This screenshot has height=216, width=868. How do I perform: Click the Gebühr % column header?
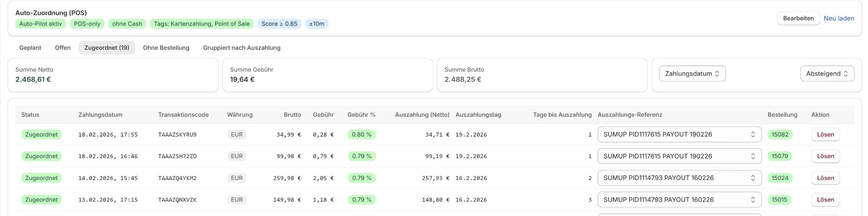click(x=361, y=115)
